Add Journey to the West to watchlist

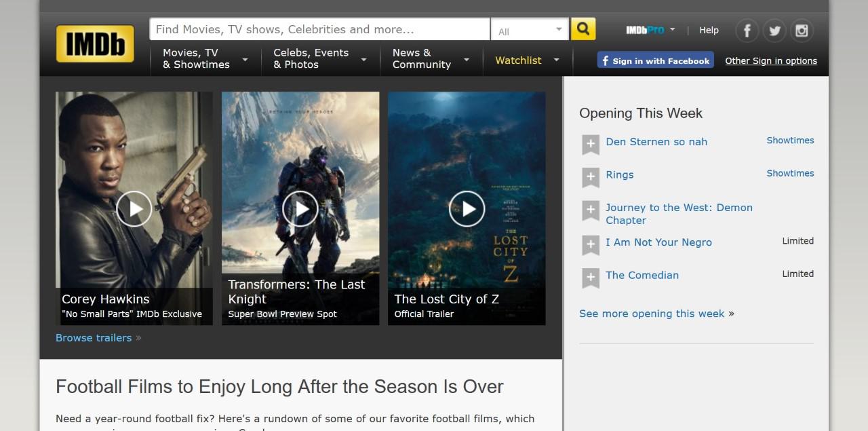(x=591, y=210)
